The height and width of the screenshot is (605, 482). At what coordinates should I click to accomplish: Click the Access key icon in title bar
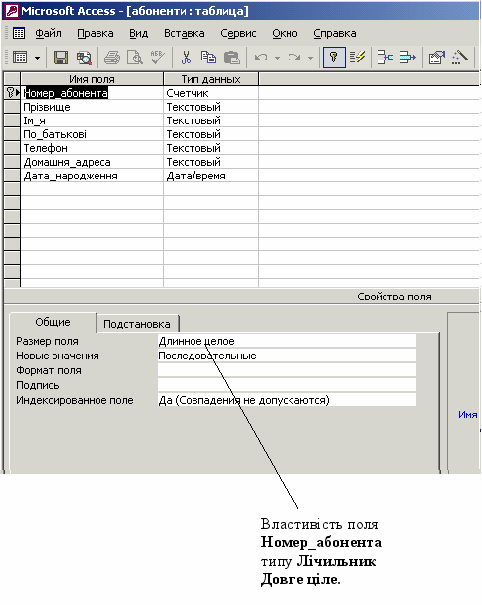coord(11,10)
